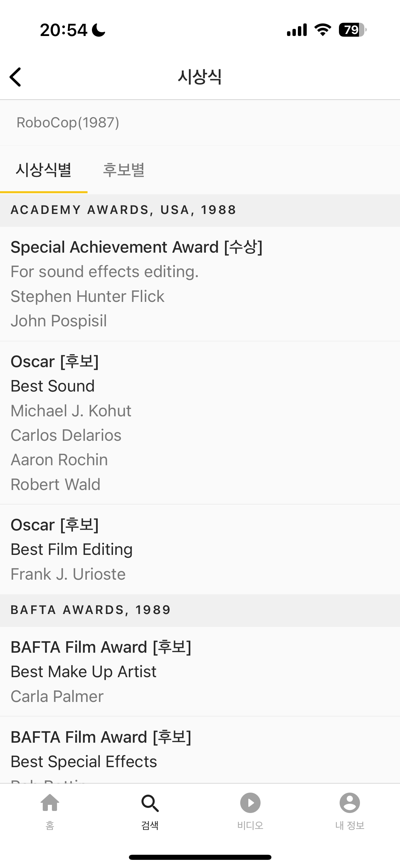Tap the back arrow icon
Screen dimensions: 400x868
tap(16, 77)
